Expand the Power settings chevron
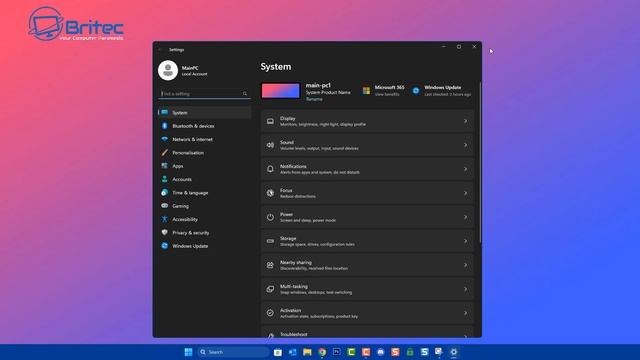 (x=465, y=217)
